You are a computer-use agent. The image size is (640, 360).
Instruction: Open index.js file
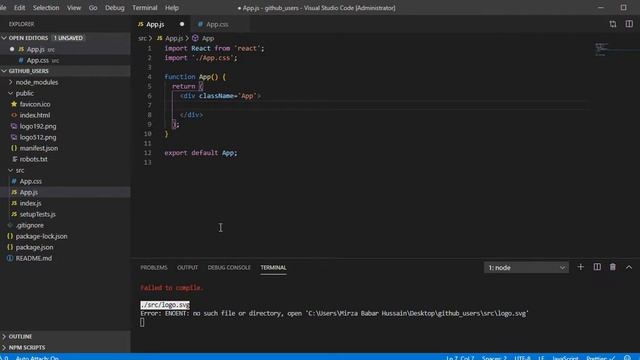[31, 203]
